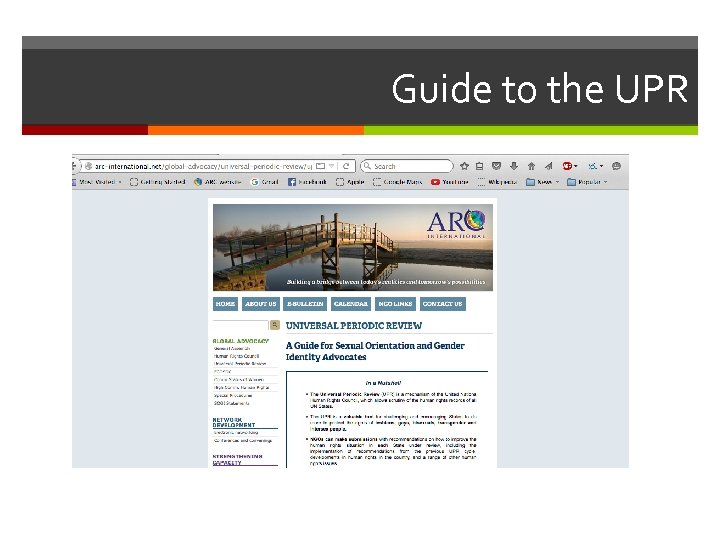Open the Pocket save icon
The width and height of the screenshot is (720, 540).
[x=496, y=166]
